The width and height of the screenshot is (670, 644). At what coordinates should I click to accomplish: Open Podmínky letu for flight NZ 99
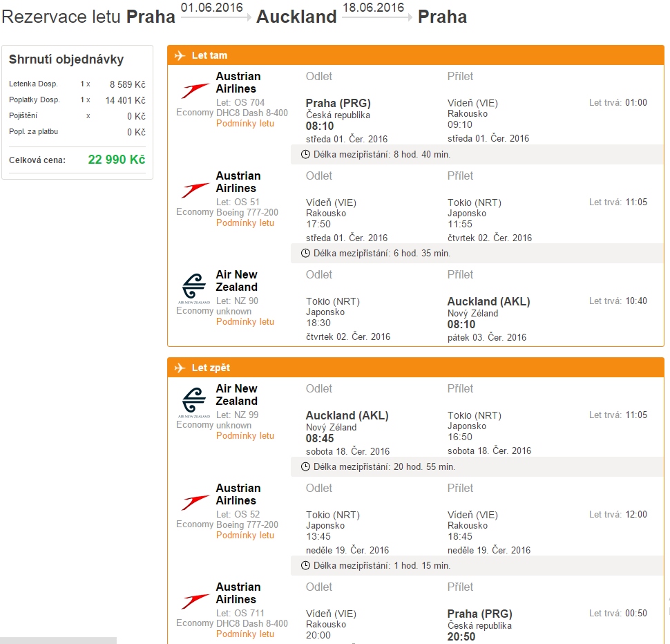tap(245, 436)
